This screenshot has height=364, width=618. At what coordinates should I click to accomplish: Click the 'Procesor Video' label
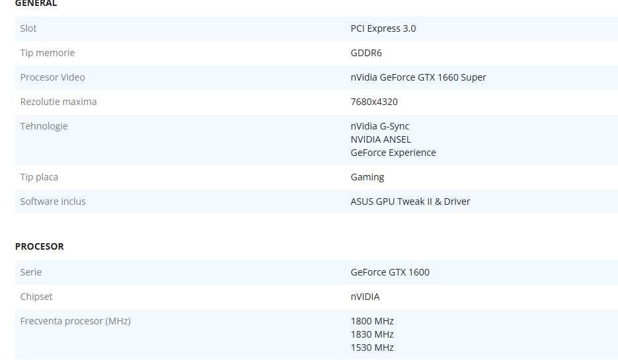point(52,77)
